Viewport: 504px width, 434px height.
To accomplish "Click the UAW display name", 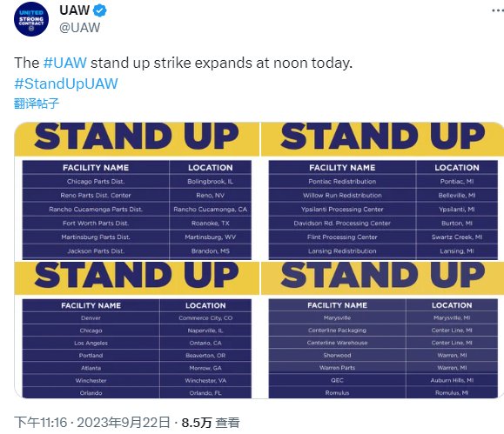I will (75, 10).
